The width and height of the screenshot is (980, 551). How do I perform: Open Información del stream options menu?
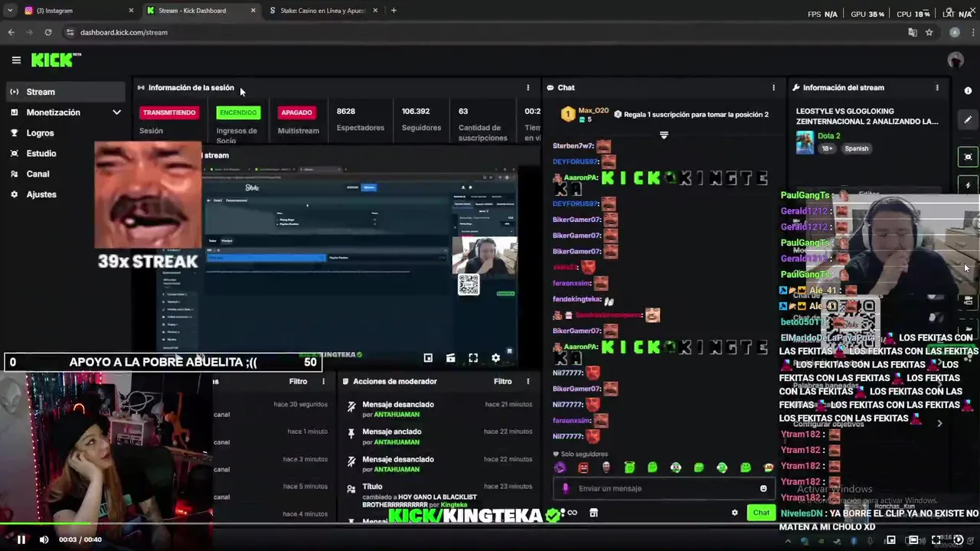937,88
